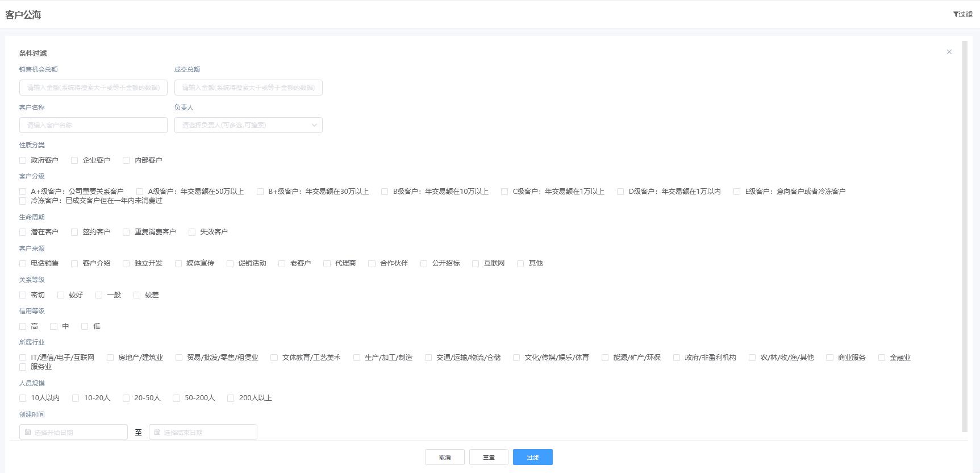Check the 冷冻客户 checkbox
Image resolution: width=980 pixels, height=473 pixels.
pos(23,201)
